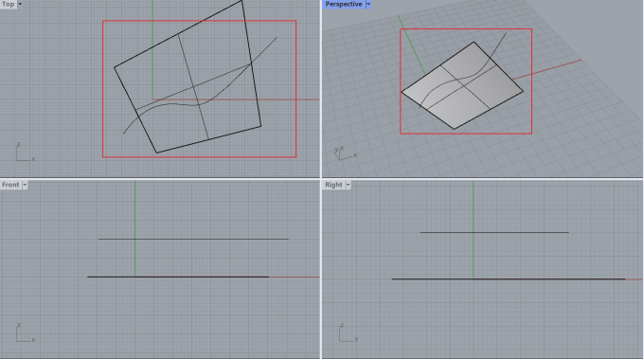The image size is (644, 359).
Task: Open the Top viewport dropdown arrow
Action: (20, 4)
